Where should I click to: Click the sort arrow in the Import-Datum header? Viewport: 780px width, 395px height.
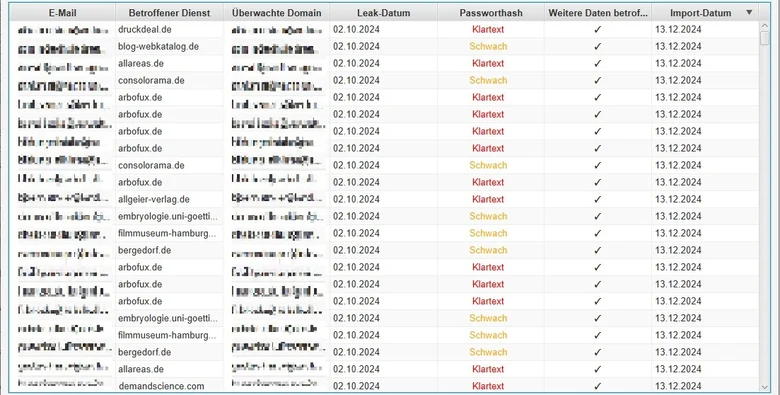[x=749, y=12]
